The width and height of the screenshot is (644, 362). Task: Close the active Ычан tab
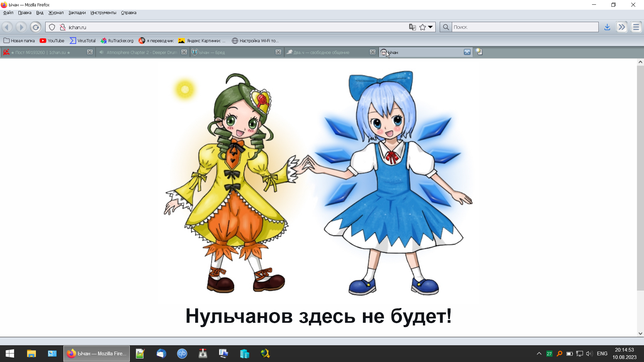tap(467, 52)
